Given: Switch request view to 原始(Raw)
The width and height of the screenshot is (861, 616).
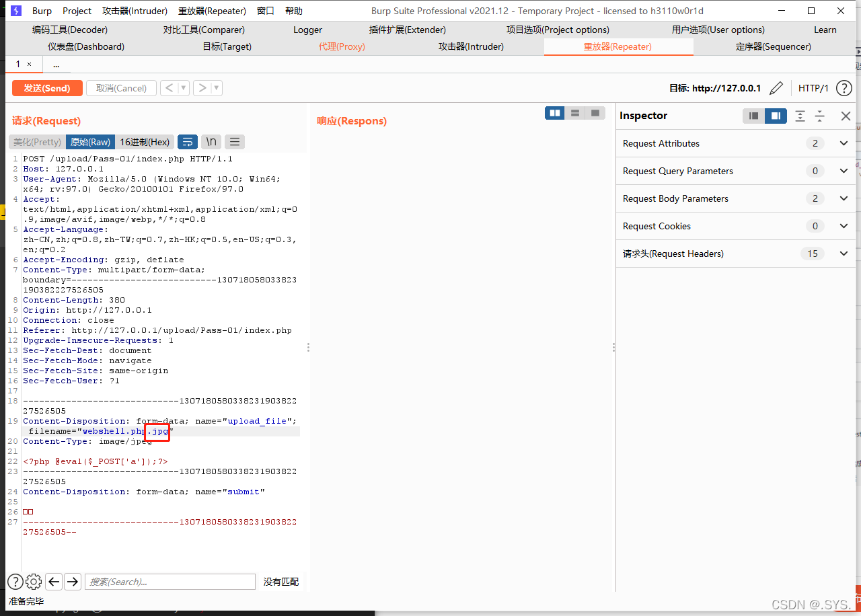Looking at the screenshot, I should [x=90, y=142].
